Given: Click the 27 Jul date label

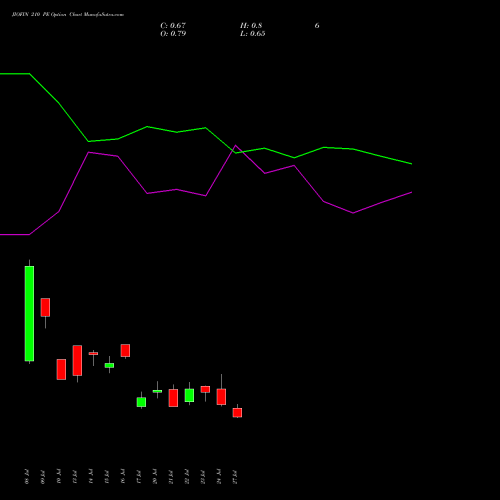Looking at the screenshot, I should 235,477.
